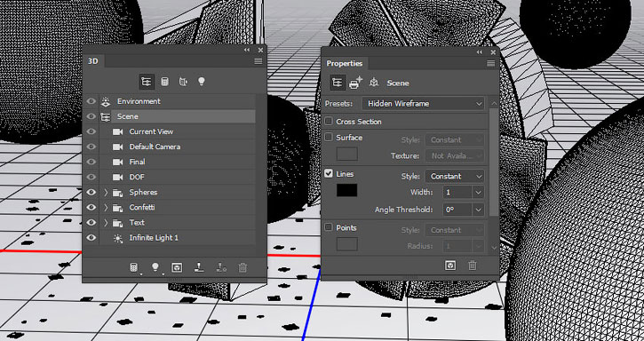Add new light to scene icon
This screenshot has width=644, height=341.
155,268
